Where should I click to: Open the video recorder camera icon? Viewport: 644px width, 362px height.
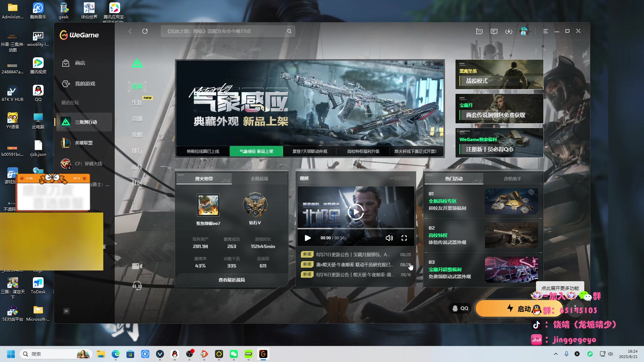pyautogui.click(x=137, y=266)
